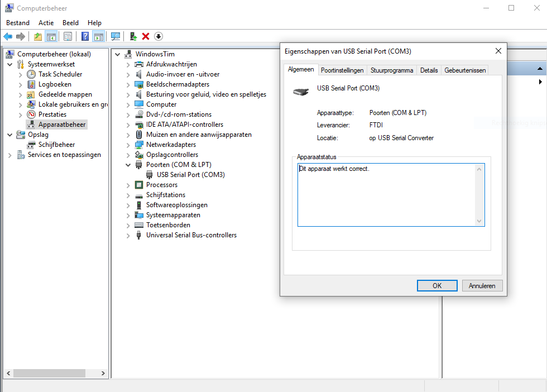The image size is (547, 392).
Task: Toggle the show/hide console tree toolbar icon
Action: pyautogui.click(x=51, y=36)
